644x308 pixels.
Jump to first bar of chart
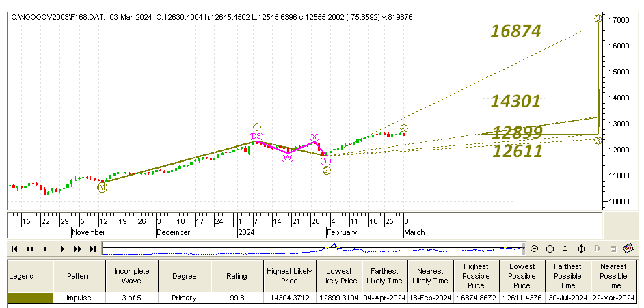coord(14,249)
